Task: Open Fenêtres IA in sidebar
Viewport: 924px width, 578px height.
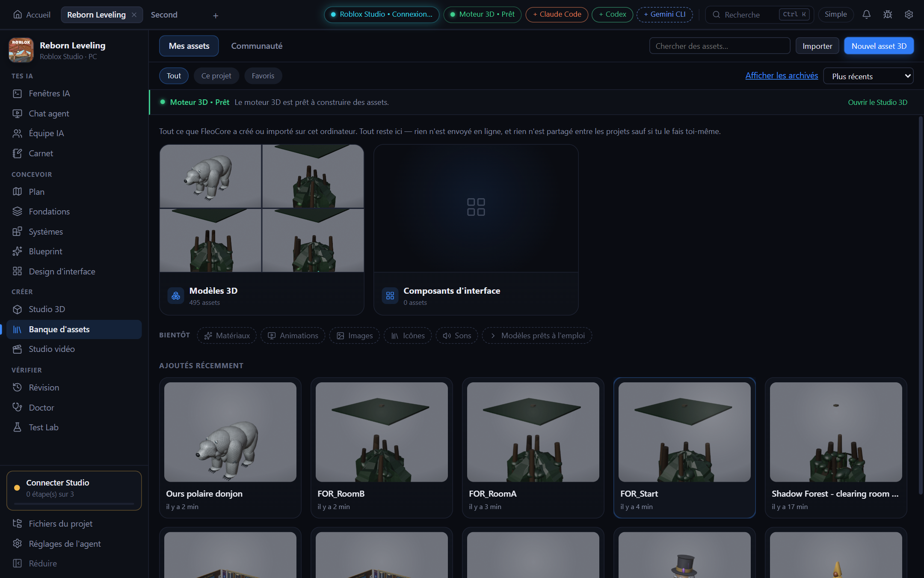Action: 74,93
